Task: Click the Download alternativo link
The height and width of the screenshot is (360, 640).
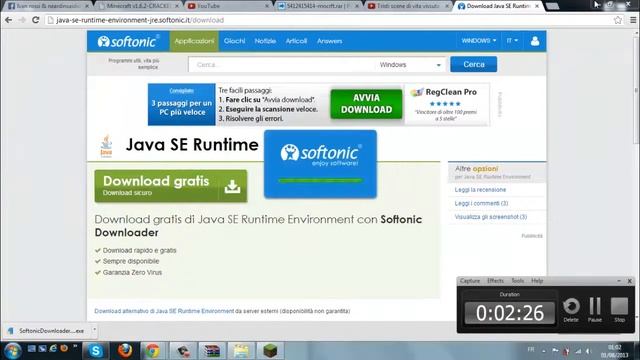Action: (x=164, y=311)
